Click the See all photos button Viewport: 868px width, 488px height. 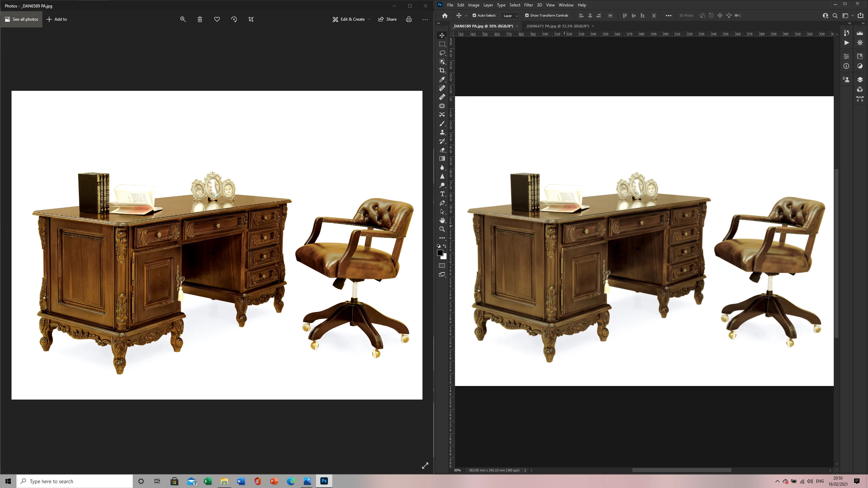pyautogui.click(x=21, y=19)
